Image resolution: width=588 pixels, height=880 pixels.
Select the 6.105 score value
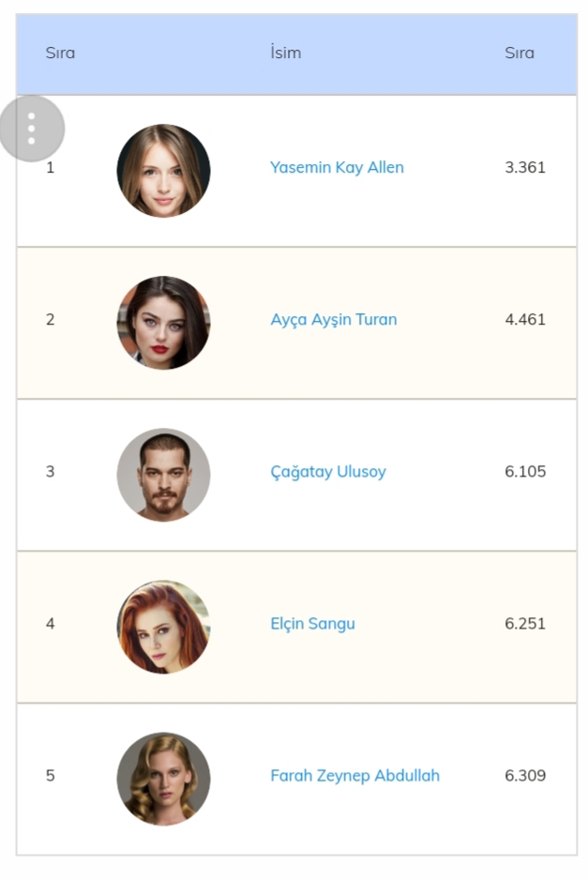pos(524,472)
